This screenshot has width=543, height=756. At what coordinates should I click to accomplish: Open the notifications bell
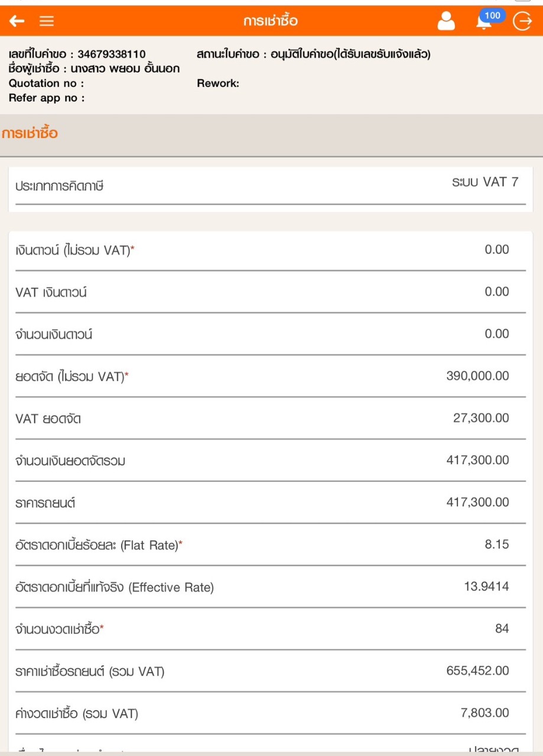(x=485, y=21)
